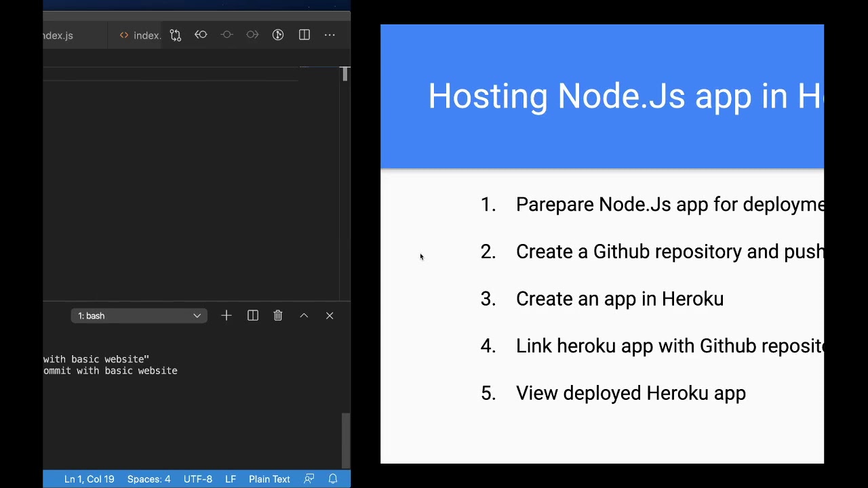Change file encoding UTF-8
Image resolution: width=868 pixels, height=488 pixels.
click(x=197, y=479)
